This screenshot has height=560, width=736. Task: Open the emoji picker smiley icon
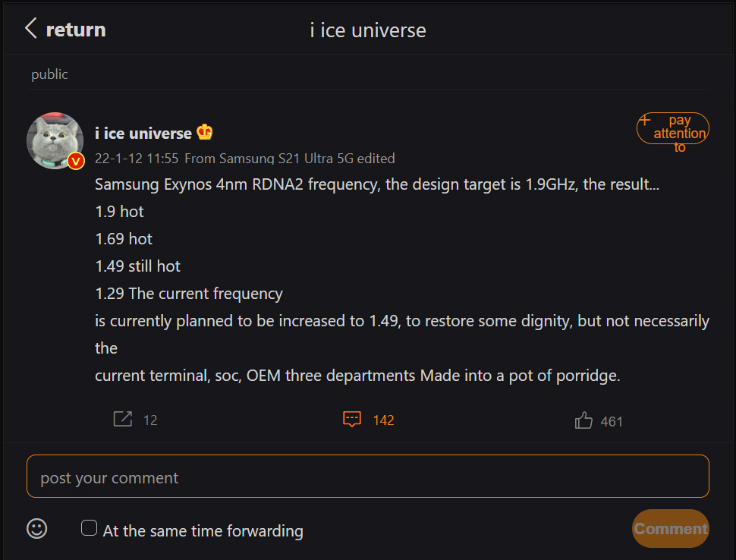point(37,528)
